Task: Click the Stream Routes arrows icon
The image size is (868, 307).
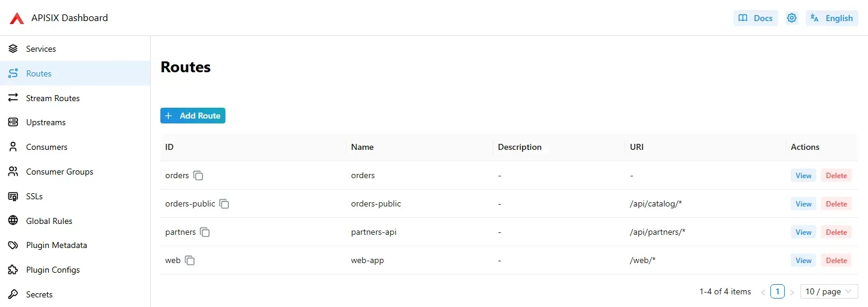Action: coord(13,98)
